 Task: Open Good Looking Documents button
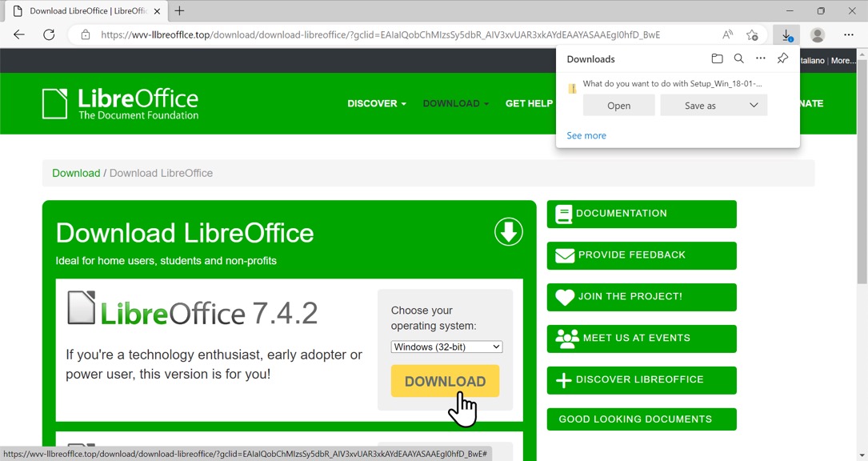coord(642,419)
